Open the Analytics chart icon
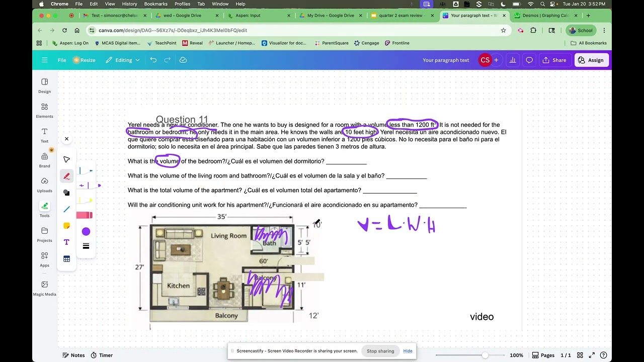Screen dimensions: 644x362 pos(513,60)
